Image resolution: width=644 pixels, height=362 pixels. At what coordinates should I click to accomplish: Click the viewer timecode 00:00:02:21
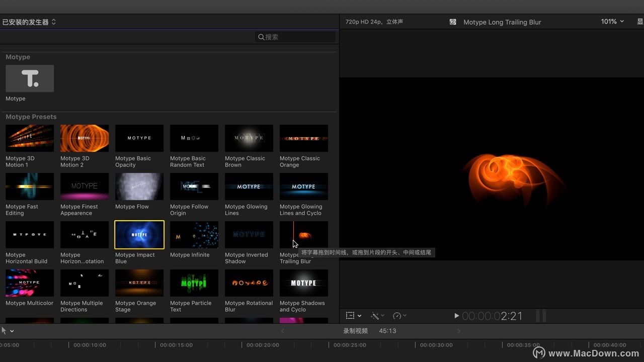click(x=492, y=316)
